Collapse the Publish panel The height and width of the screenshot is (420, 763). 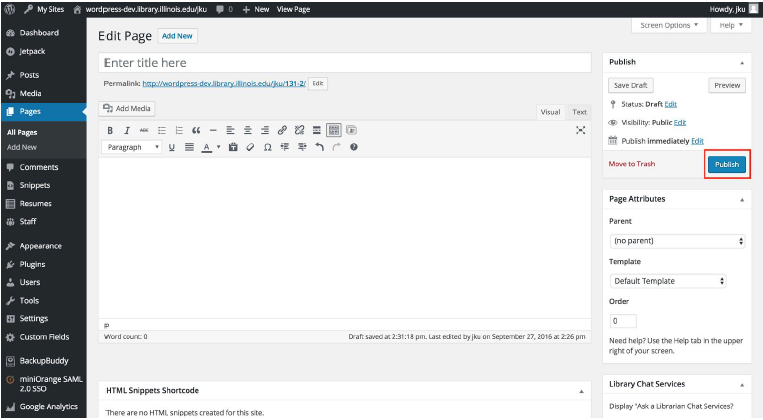pyautogui.click(x=741, y=62)
